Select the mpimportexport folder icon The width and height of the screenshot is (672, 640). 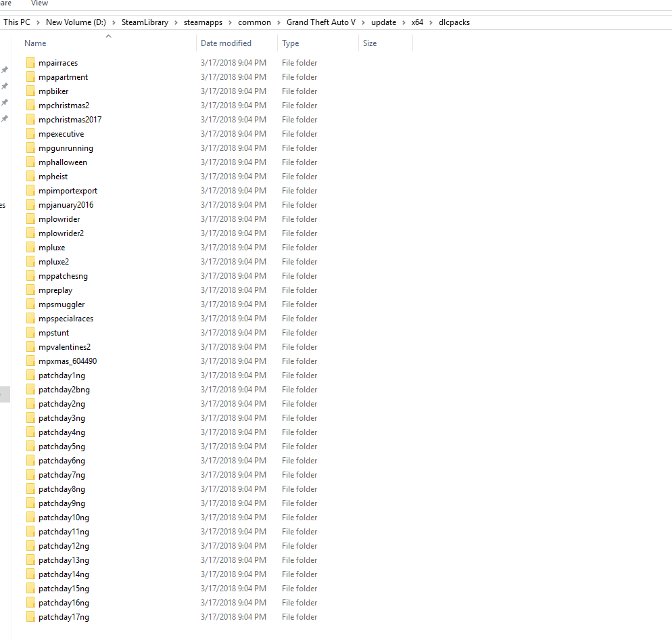[x=30, y=191]
